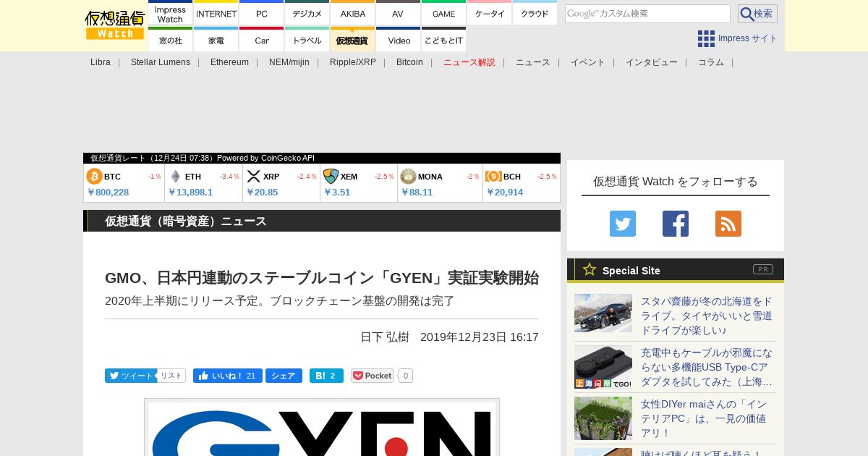Viewport: 868px width, 456px height.
Task: Click the Pocket count bubble showing 0
Action: [406, 376]
